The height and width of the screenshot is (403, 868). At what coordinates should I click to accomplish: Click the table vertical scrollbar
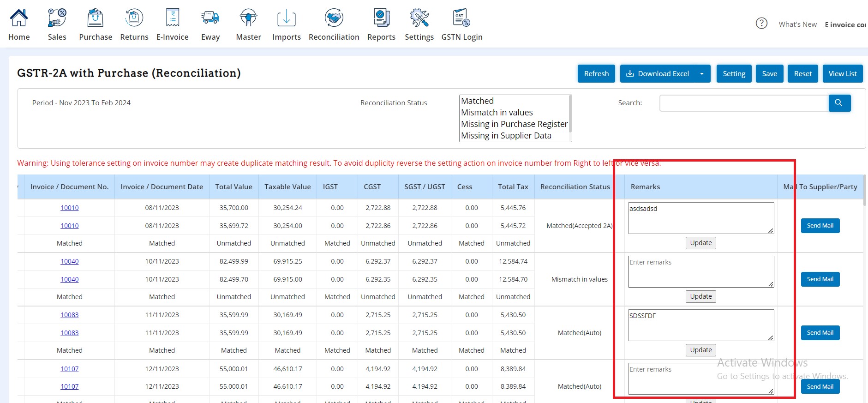point(865,190)
